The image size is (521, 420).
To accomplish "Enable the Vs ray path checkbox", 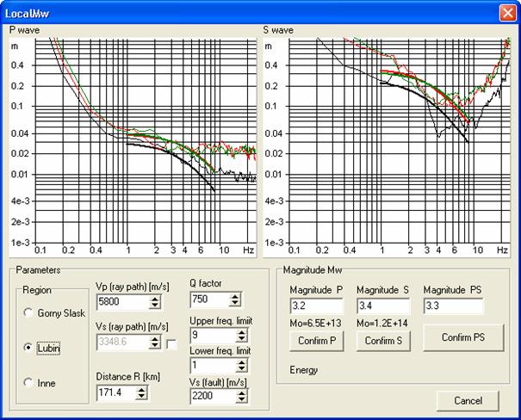I will (171, 344).
